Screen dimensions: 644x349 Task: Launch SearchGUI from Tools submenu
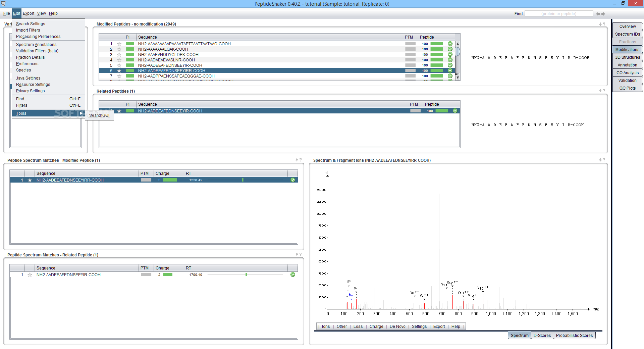[99, 115]
